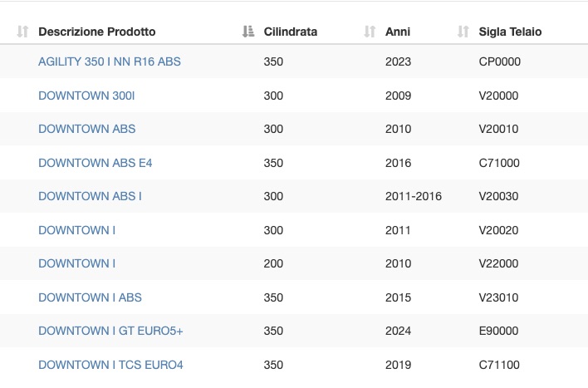Viewport: 588px width, 388px height.
Task: Open the DOWNTOWN 300I product link
Action: (86, 96)
